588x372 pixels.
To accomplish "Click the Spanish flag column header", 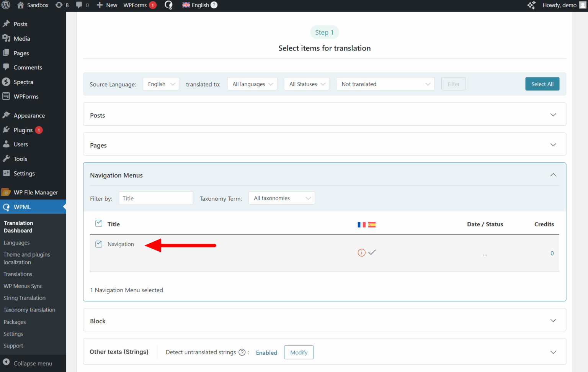I will coord(372,225).
